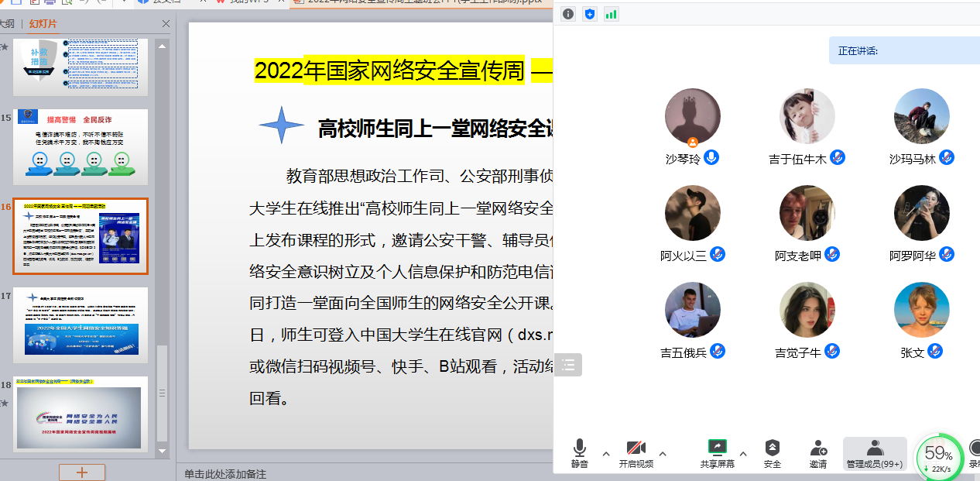Expand video options arrow beside 开启视频
Screen dimensions: 980x481
click(663, 454)
